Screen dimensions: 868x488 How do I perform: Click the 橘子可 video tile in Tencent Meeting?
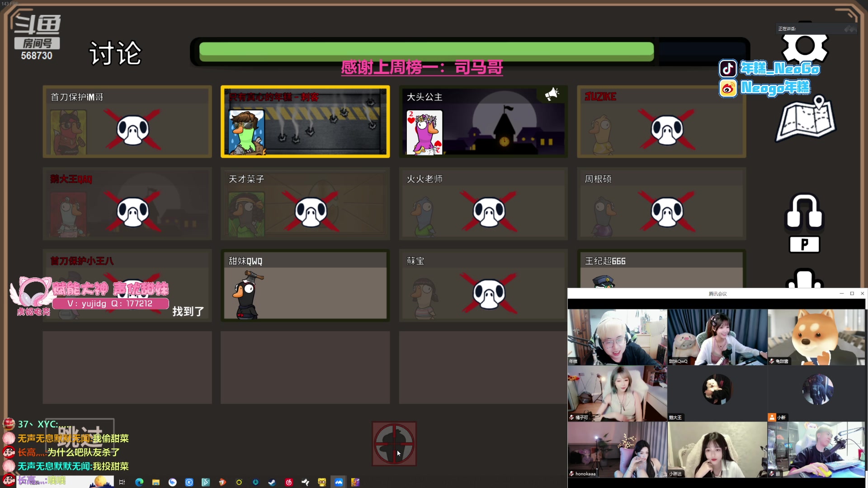tap(617, 394)
